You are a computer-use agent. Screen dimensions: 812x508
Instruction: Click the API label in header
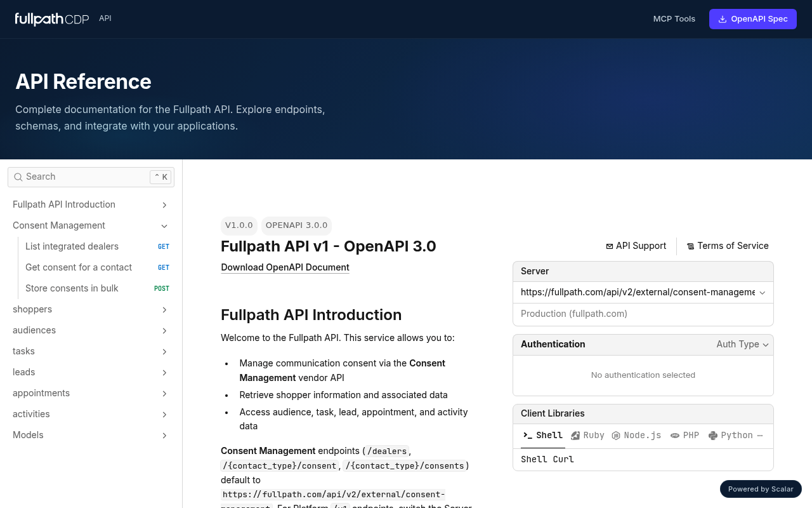coord(105,18)
